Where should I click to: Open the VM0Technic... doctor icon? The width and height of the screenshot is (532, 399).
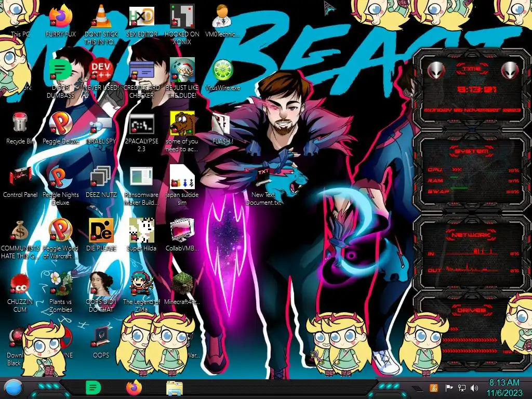click(222, 20)
